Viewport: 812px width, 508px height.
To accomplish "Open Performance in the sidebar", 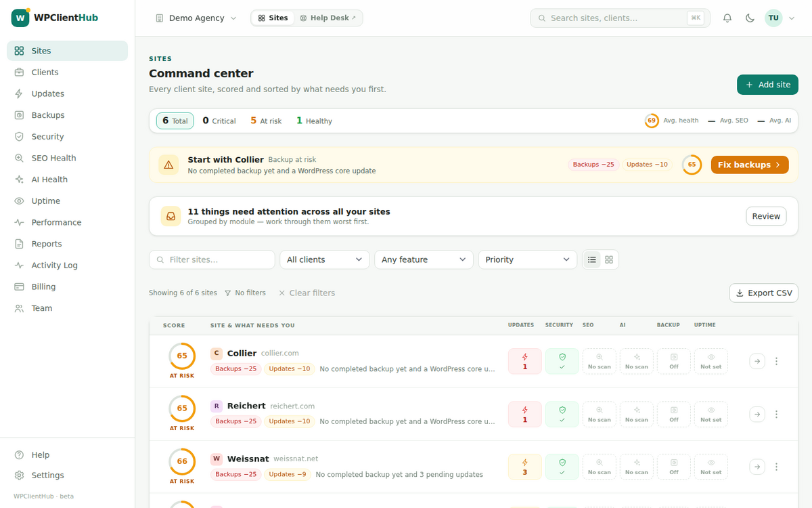I will tap(67, 222).
